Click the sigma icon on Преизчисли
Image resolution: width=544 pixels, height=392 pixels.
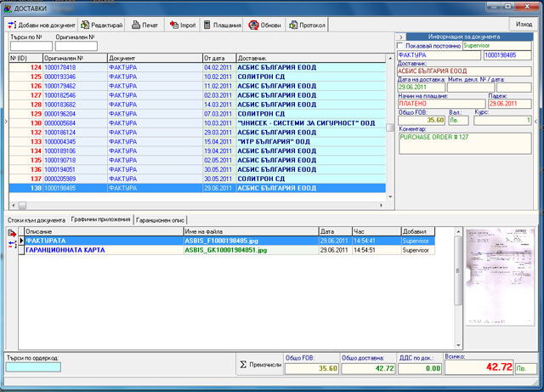point(243,365)
